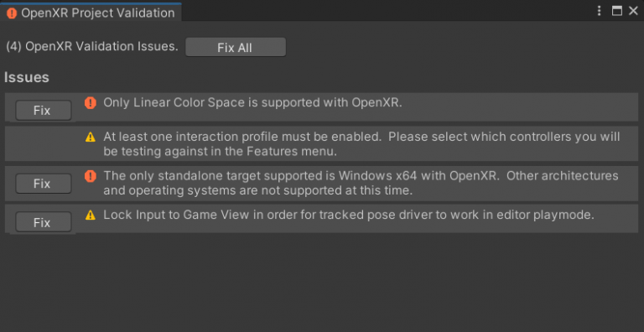This screenshot has width=644, height=332.
Task: Click the OpenXR Validation Issues count label
Action: coord(92,46)
